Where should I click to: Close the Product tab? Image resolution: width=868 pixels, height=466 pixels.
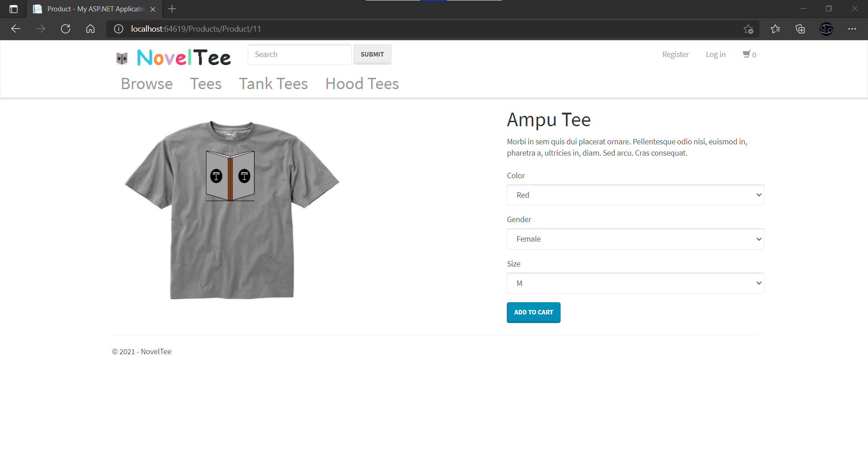153,9
